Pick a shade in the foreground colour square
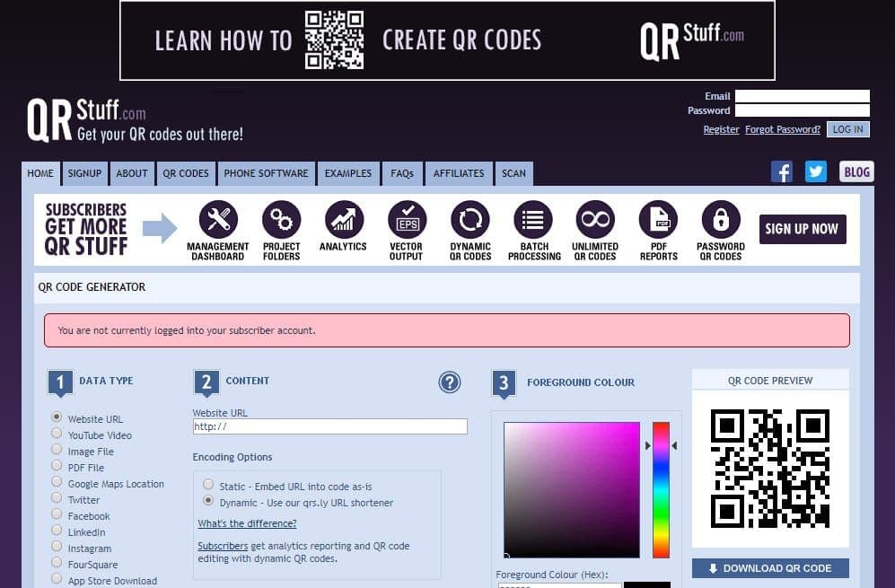This screenshot has height=588, width=895. tap(571, 490)
